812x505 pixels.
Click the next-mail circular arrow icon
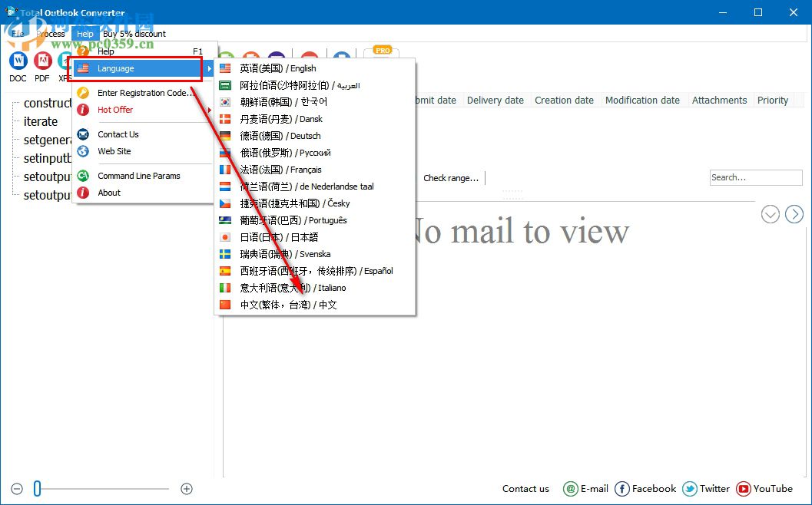[x=794, y=214]
